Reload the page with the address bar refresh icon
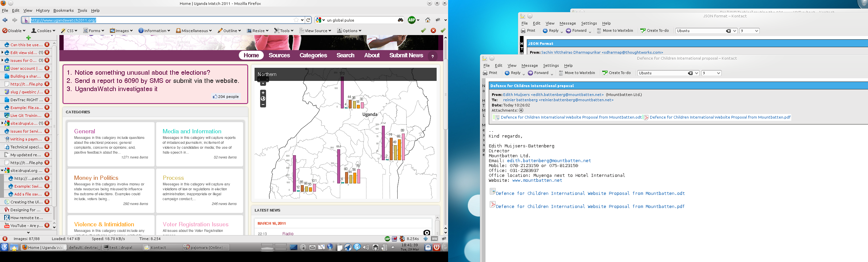This screenshot has height=262, width=868. (308, 20)
